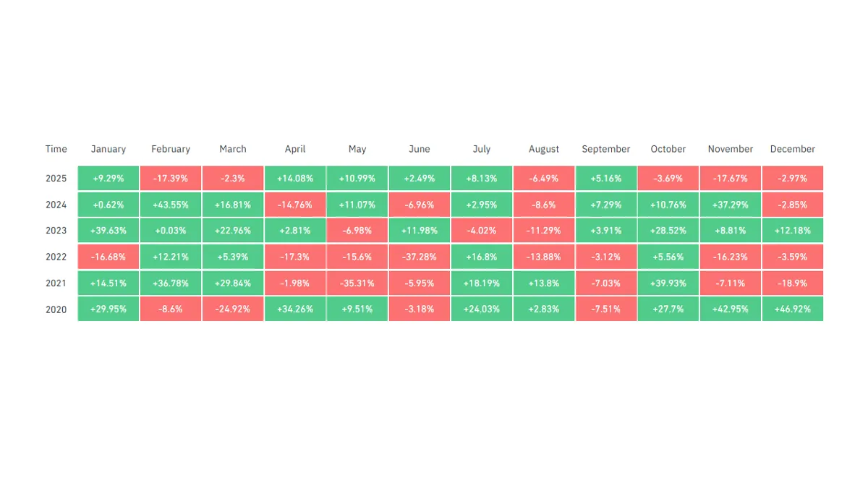Image resolution: width=868 pixels, height=488 pixels.
Task: Click the 2020 November +42.95% cell
Action: coord(731,309)
